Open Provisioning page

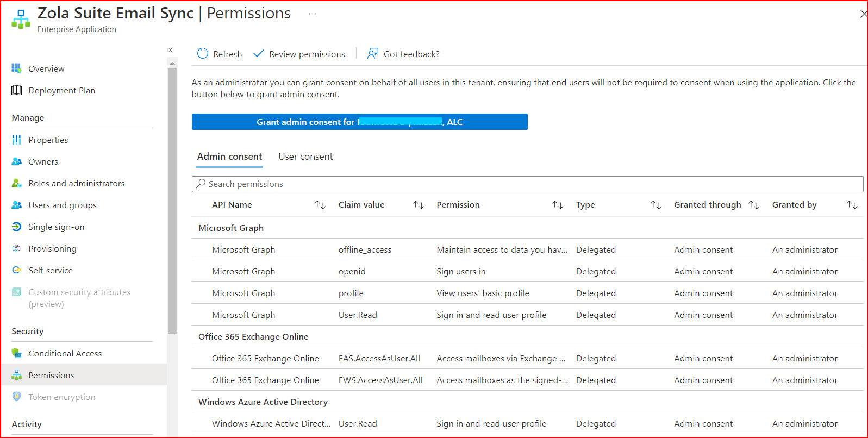pyautogui.click(x=52, y=248)
